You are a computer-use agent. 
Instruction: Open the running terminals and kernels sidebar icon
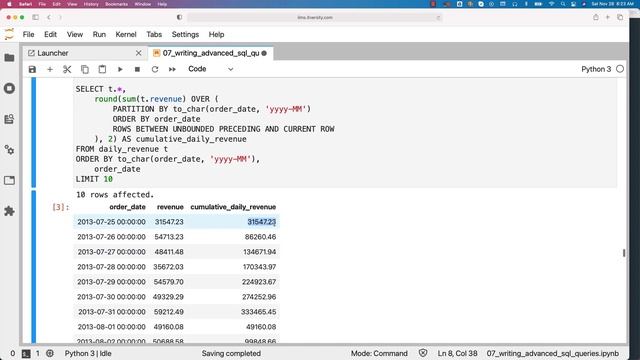pyautogui.click(x=9, y=88)
